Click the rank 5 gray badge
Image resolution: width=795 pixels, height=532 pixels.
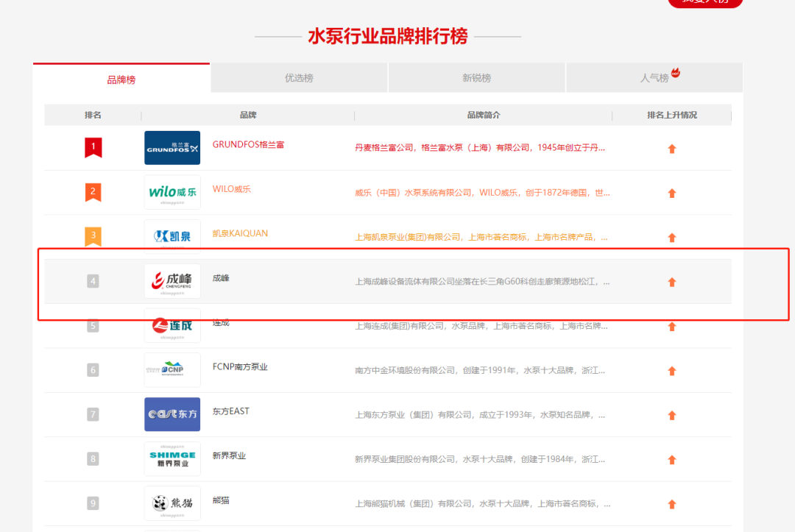(93, 326)
